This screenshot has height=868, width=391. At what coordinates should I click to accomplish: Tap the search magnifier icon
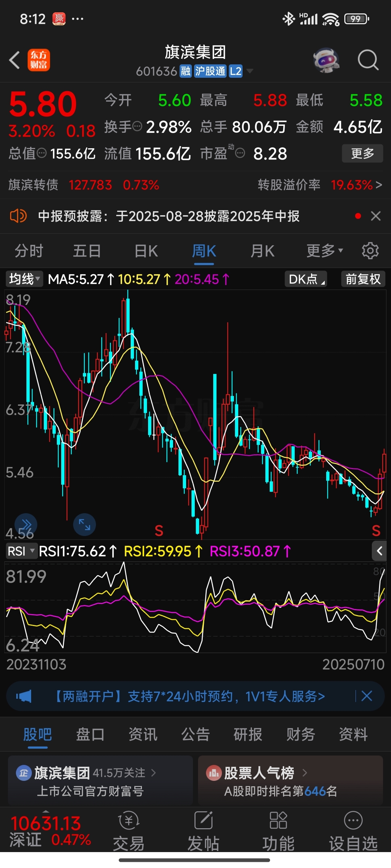[x=368, y=60]
